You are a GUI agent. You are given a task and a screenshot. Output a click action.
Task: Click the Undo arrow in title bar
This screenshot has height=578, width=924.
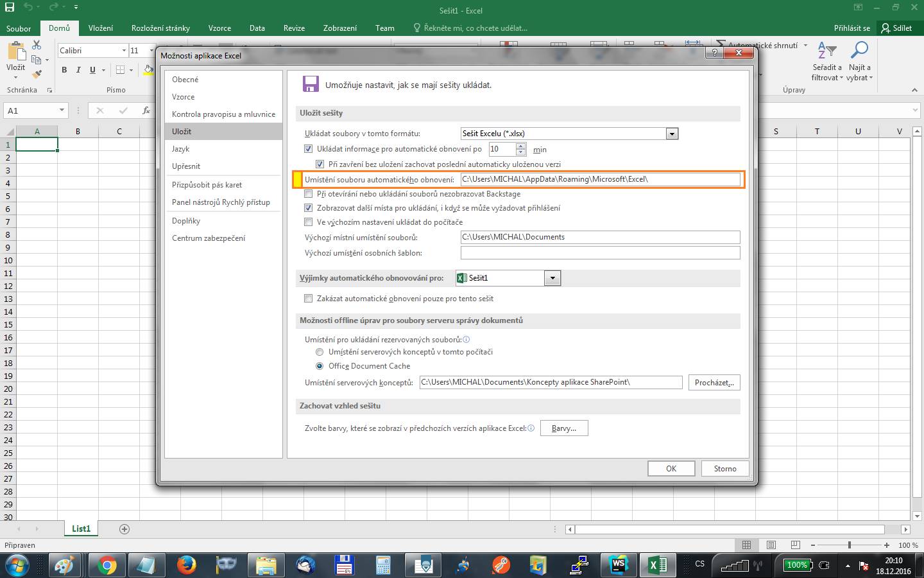pyautogui.click(x=28, y=8)
